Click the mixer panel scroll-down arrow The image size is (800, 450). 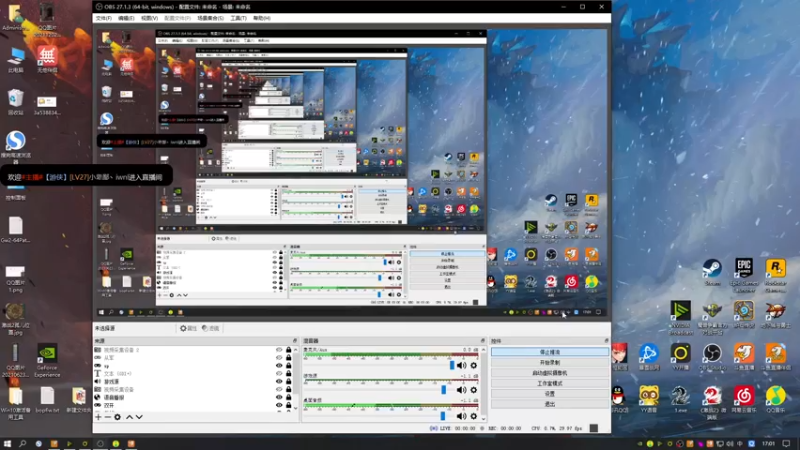484,419
